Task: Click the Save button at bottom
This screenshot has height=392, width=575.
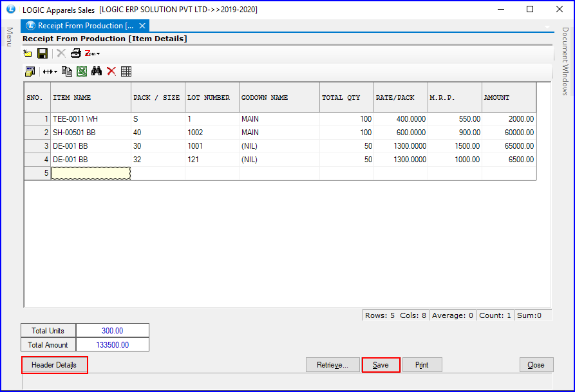Action: click(x=381, y=365)
